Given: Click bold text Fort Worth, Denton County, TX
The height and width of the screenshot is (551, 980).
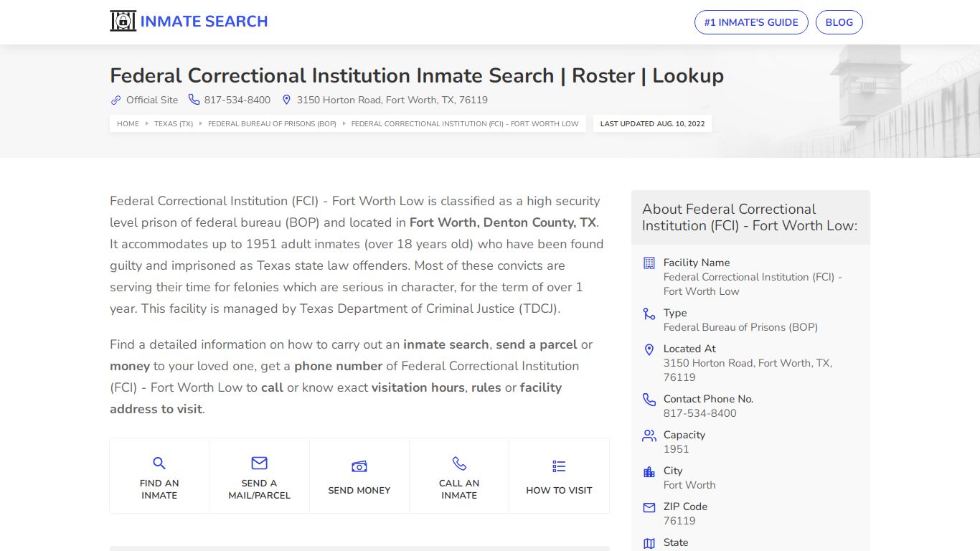Looking at the screenshot, I should pos(503,222).
